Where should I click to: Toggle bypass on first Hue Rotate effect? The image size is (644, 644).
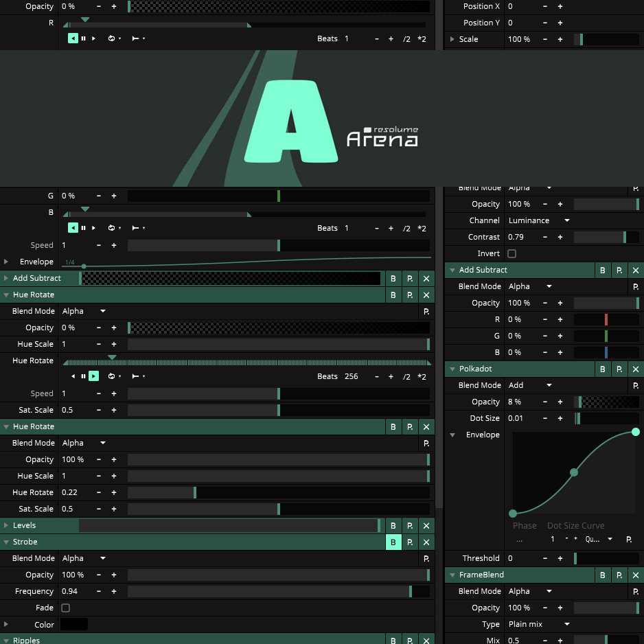tap(393, 295)
